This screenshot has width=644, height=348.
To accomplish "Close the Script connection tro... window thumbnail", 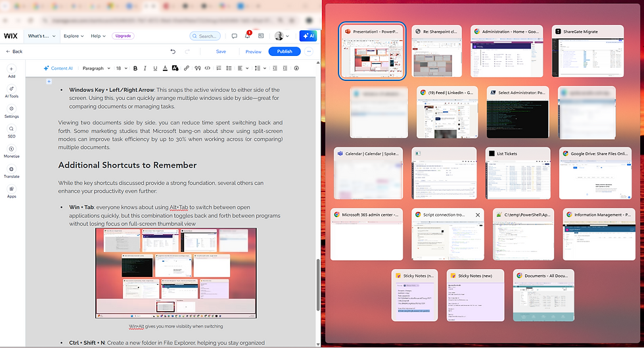I will [x=478, y=214].
